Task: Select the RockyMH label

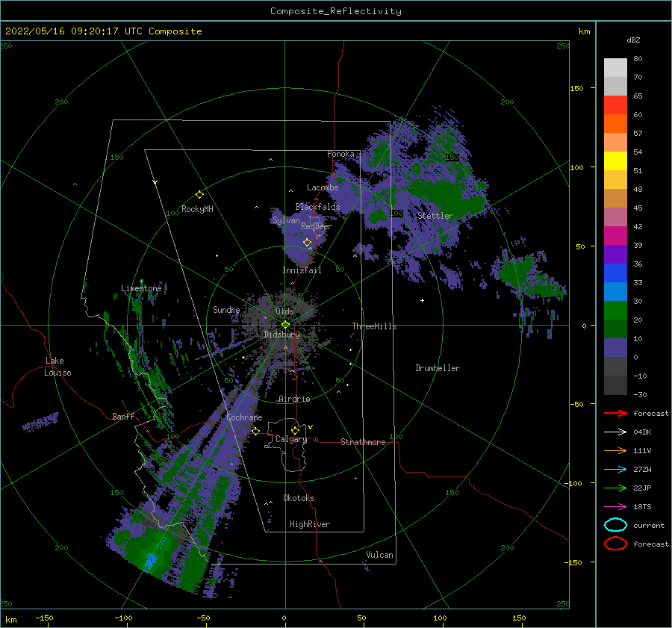Action: [197, 209]
